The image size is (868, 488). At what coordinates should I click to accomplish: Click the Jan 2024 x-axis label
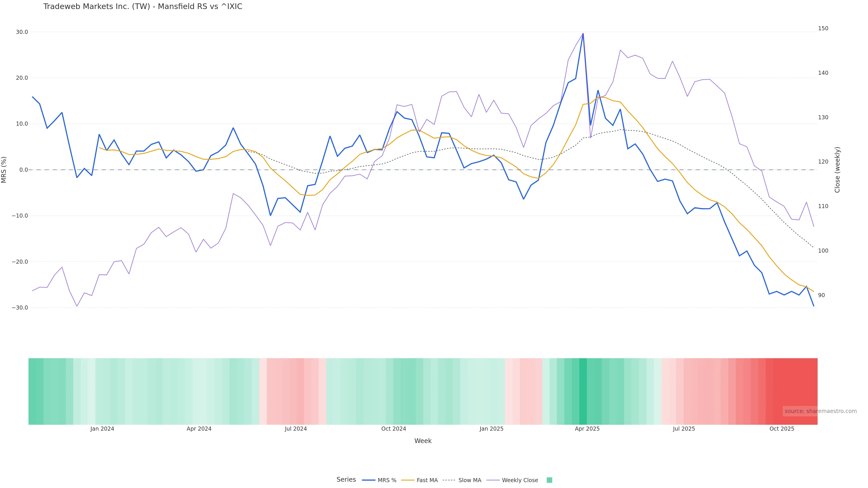(102, 429)
